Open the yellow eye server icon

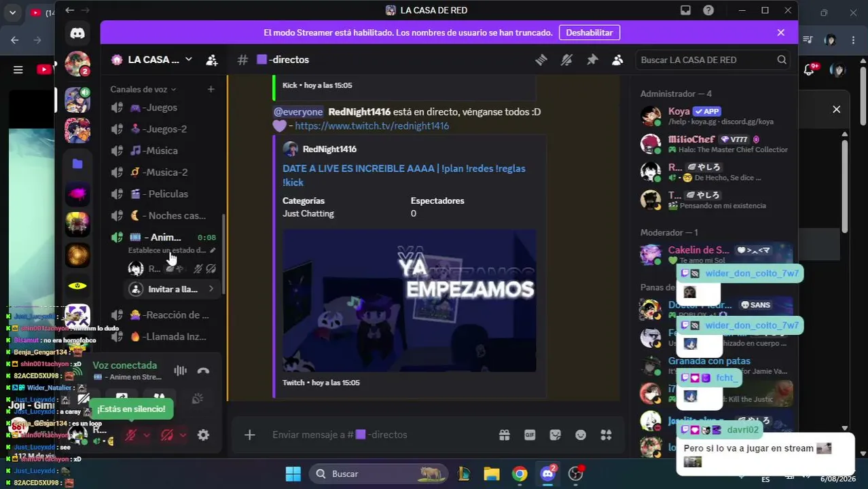(x=77, y=286)
